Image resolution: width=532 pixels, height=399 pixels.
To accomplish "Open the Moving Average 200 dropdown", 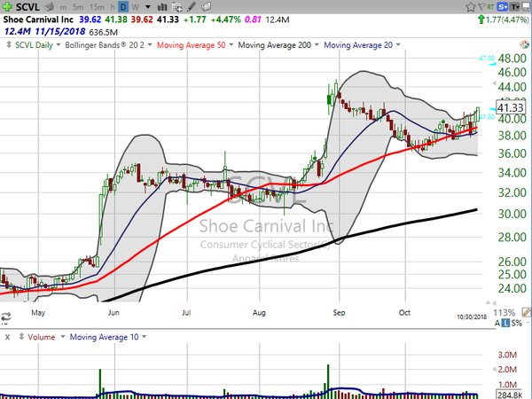I will [317, 45].
